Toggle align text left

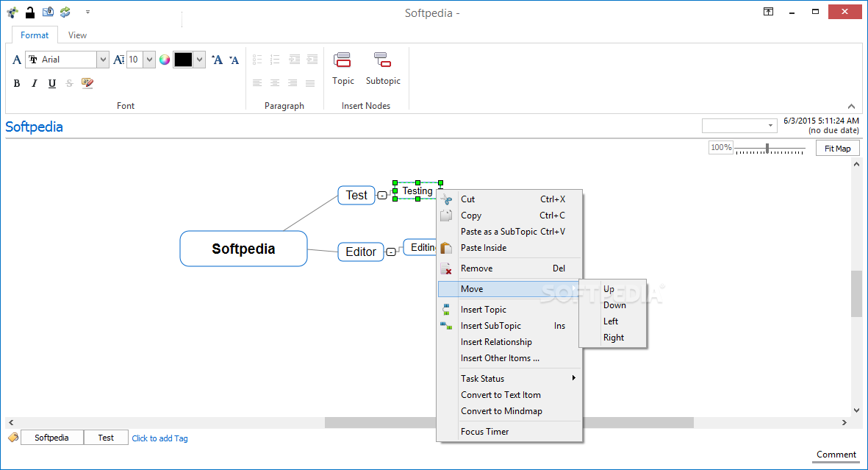pyautogui.click(x=257, y=83)
